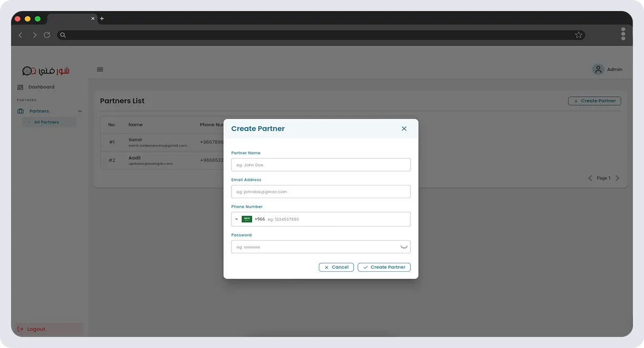The width and height of the screenshot is (644, 348).
Task: Open the Admin profile avatar
Action: coord(598,69)
